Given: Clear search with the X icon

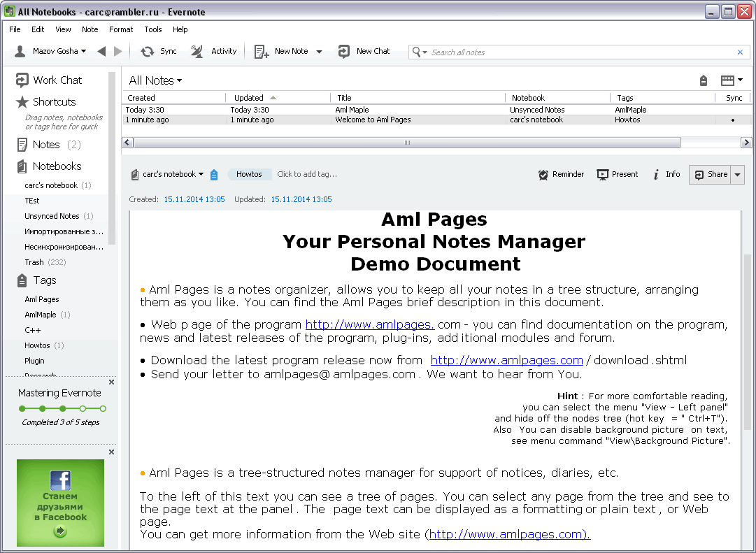Looking at the screenshot, I should (x=740, y=52).
